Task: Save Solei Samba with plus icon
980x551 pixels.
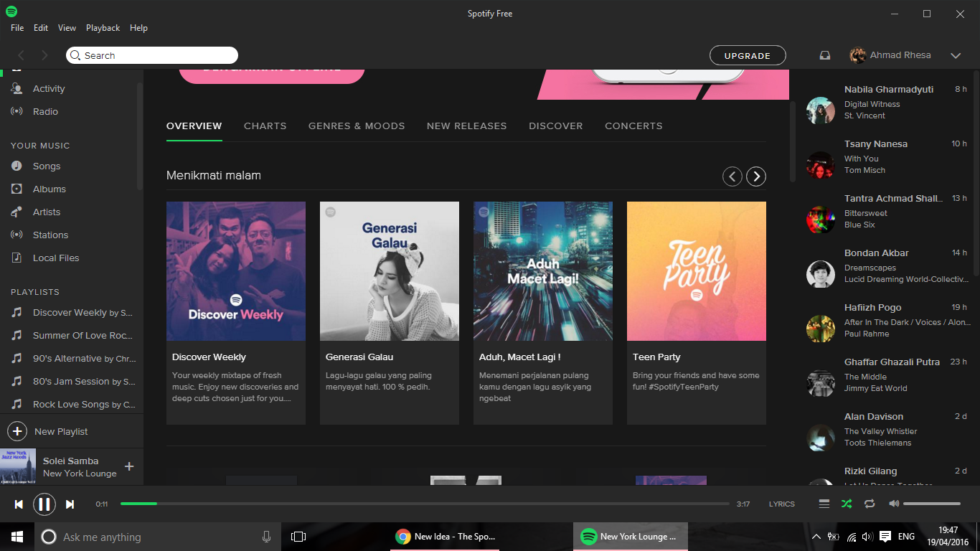Action: pyautogui.click(x=129, y=466)
